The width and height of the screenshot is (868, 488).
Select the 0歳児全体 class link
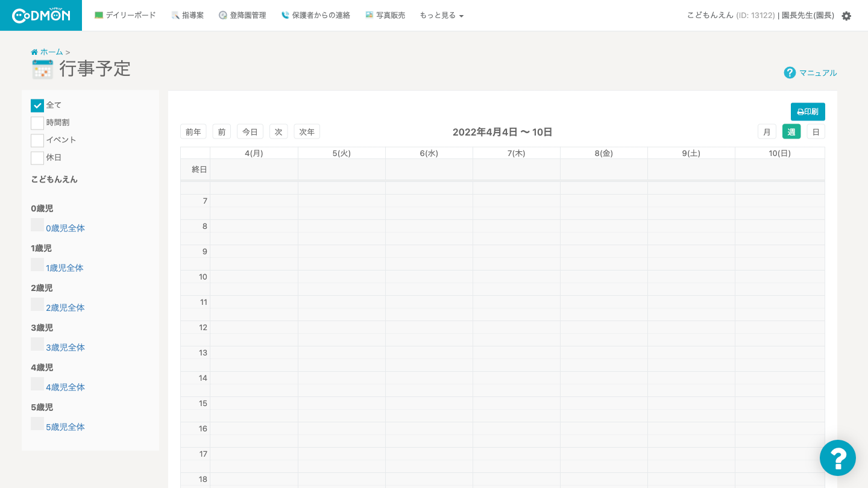[x=65, y=228]
